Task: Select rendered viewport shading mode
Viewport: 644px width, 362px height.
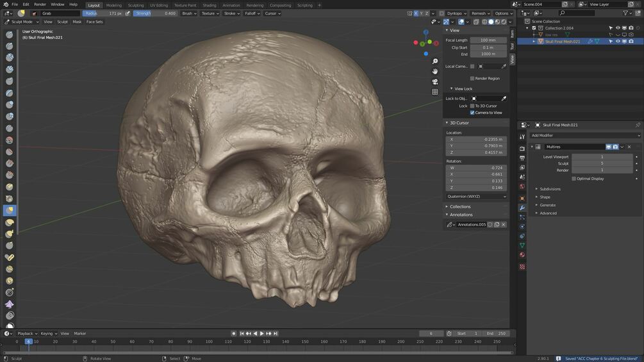Action: click(x=504, y=22)
